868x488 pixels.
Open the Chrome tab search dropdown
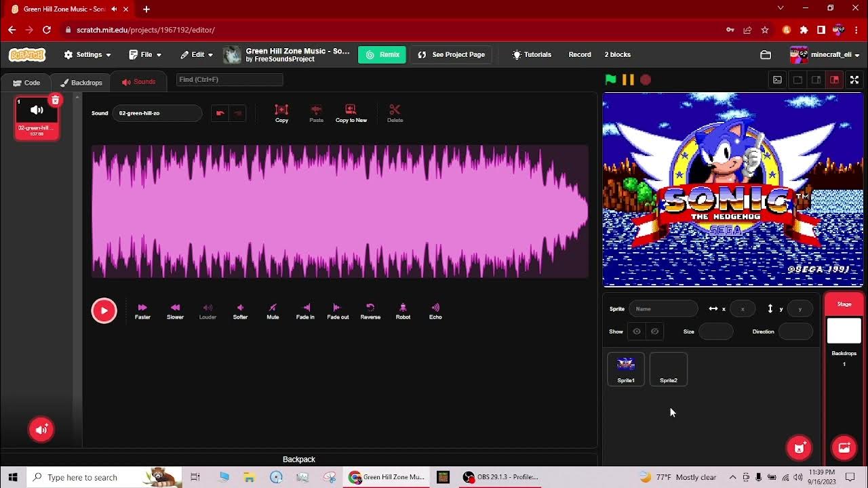tap(781, 8)
